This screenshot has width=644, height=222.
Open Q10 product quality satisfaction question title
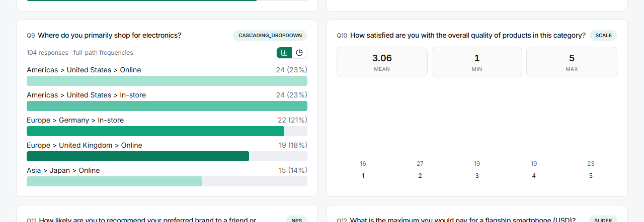click(468, 35)
